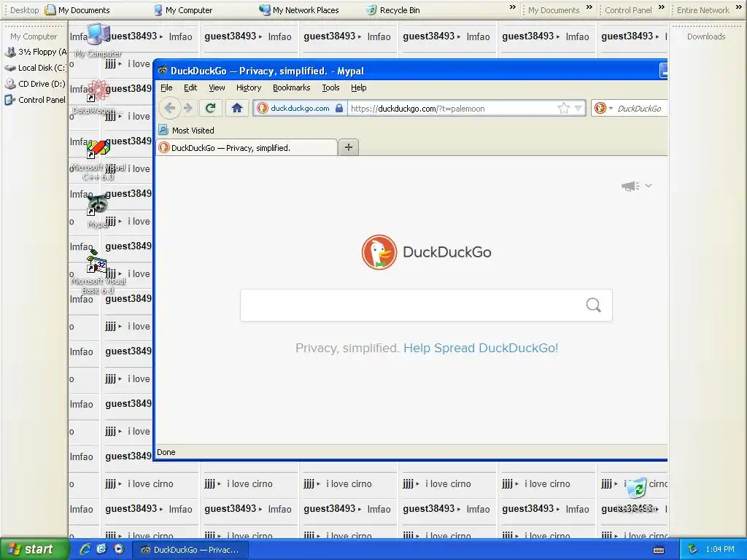Expand Entire Network toolbar overflow chevron
Viewport: 747px width, 560px height.
pos(739,7)
